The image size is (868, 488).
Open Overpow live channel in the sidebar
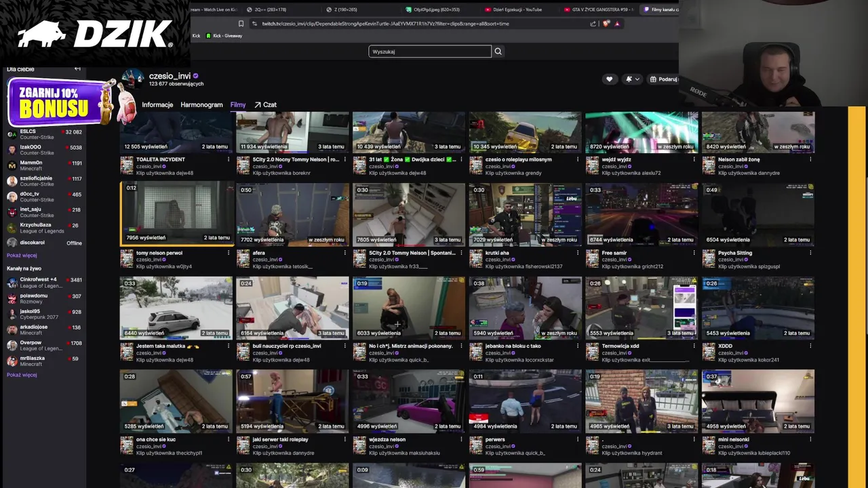pos(44,346)
